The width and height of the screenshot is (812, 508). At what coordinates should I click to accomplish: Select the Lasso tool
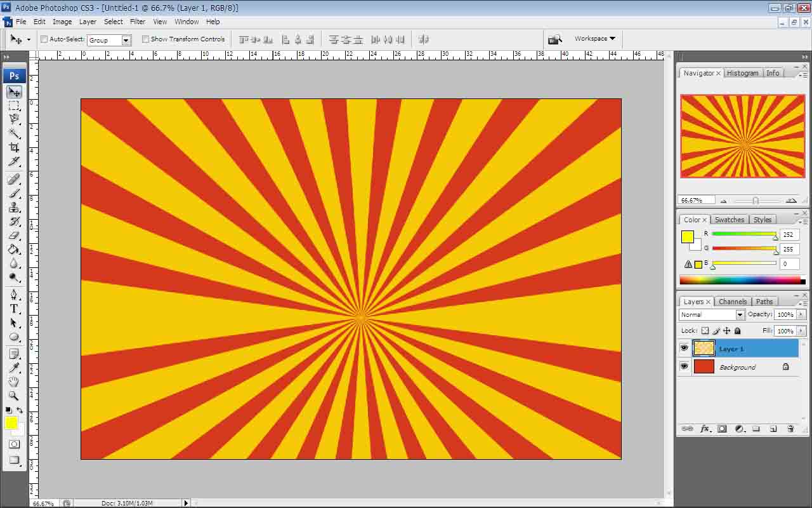coord(14,119)
